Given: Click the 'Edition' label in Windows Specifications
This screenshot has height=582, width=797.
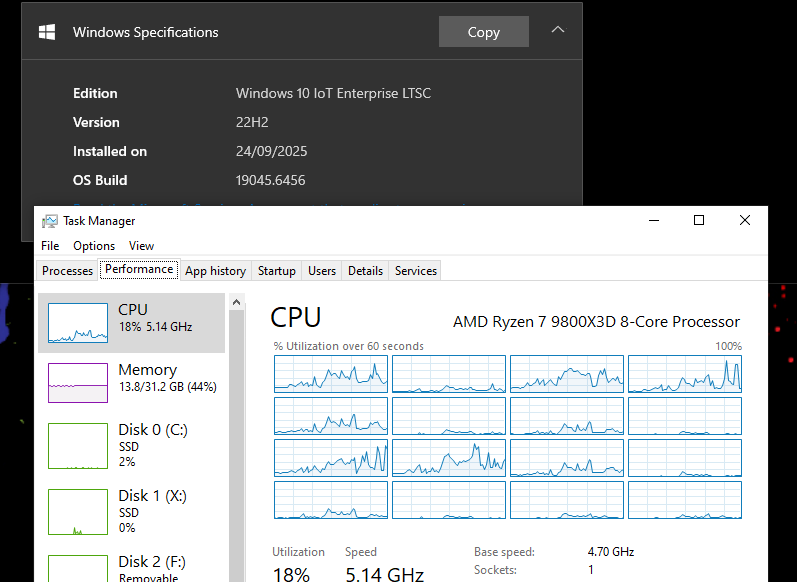Looking at the screenshot, I should [x=95, y=94].
